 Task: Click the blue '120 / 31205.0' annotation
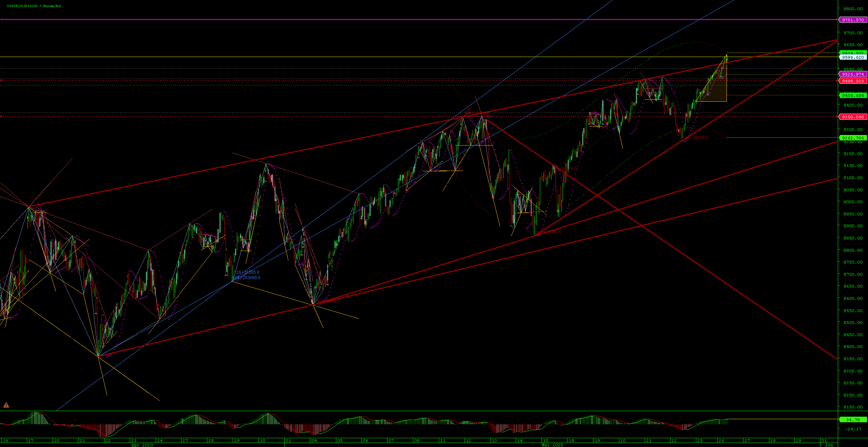click(246, 272)
